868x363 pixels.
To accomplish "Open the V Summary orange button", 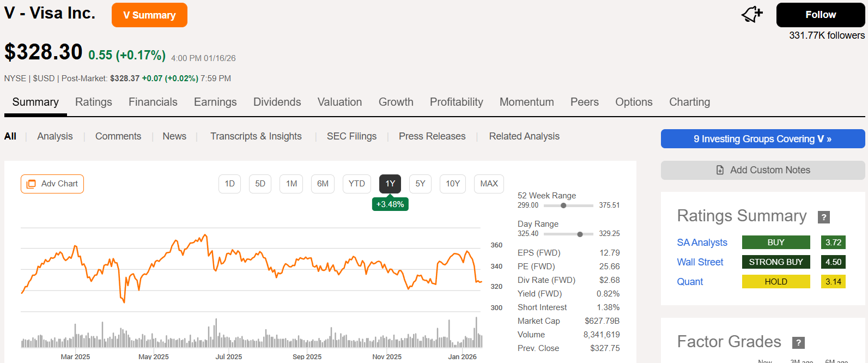I will [149, 15].
